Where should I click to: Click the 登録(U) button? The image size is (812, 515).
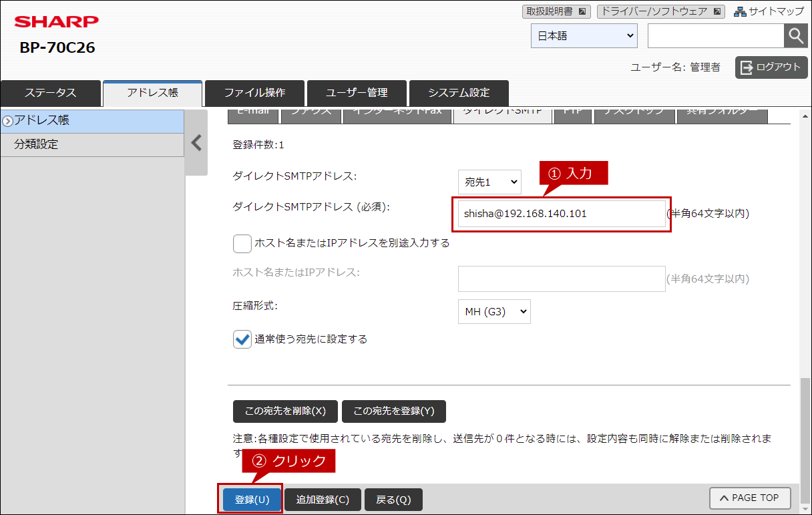(252, 500)
